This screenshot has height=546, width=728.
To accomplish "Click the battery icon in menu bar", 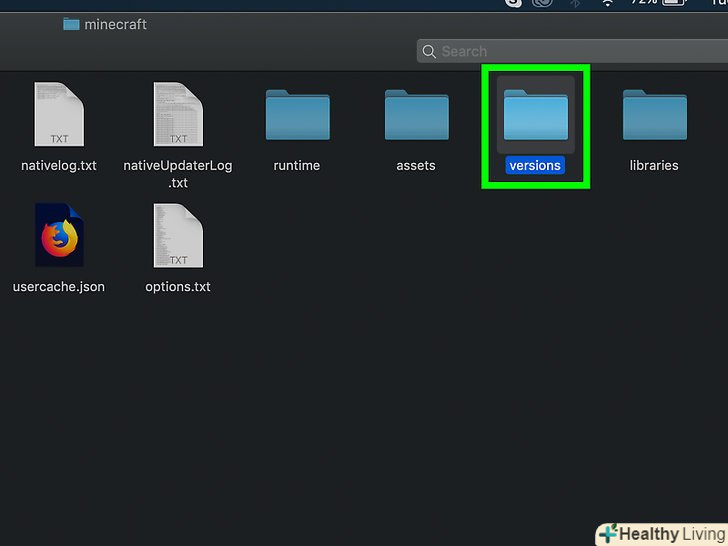I will (x=675, y=2).
